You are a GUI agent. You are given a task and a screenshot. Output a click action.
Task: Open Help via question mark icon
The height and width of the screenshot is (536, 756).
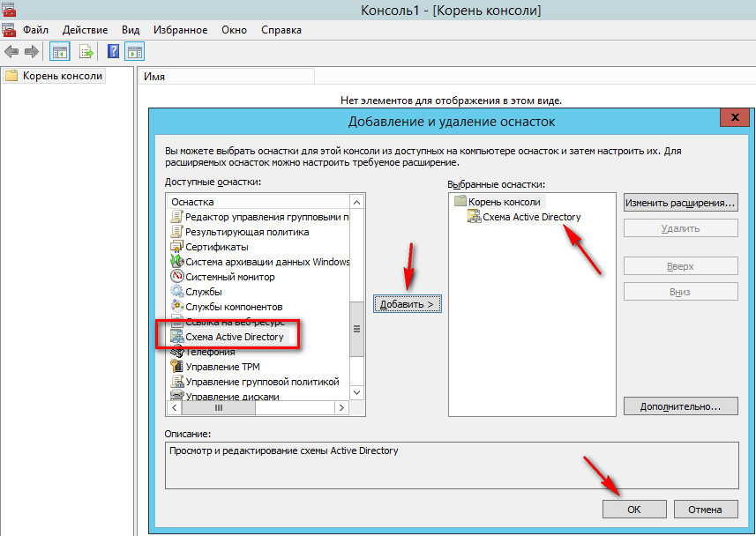tap(113, 51)
